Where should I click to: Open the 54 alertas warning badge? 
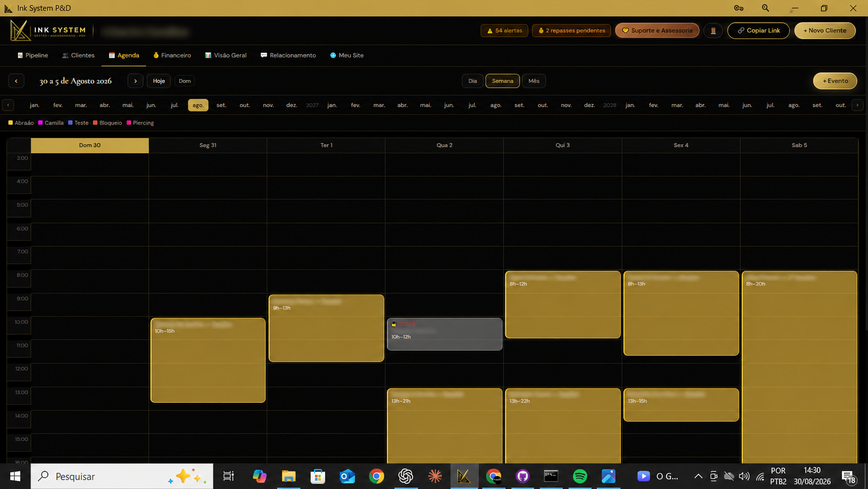pos(505,31)
